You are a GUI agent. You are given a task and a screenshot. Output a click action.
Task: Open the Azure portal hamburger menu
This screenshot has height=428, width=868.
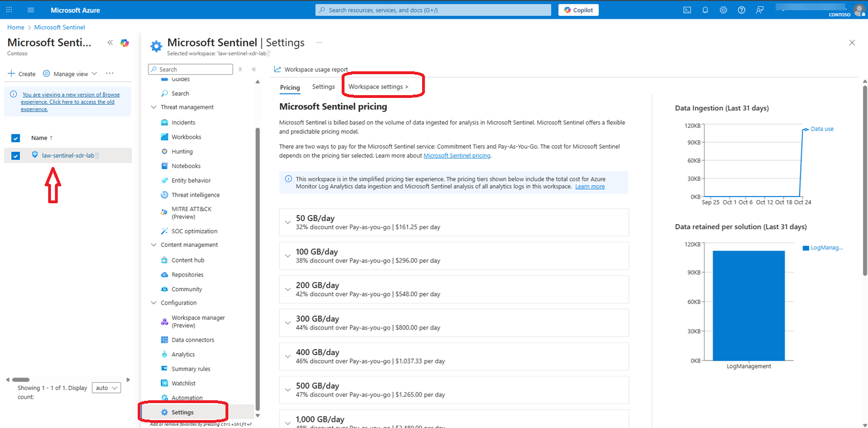31,10
